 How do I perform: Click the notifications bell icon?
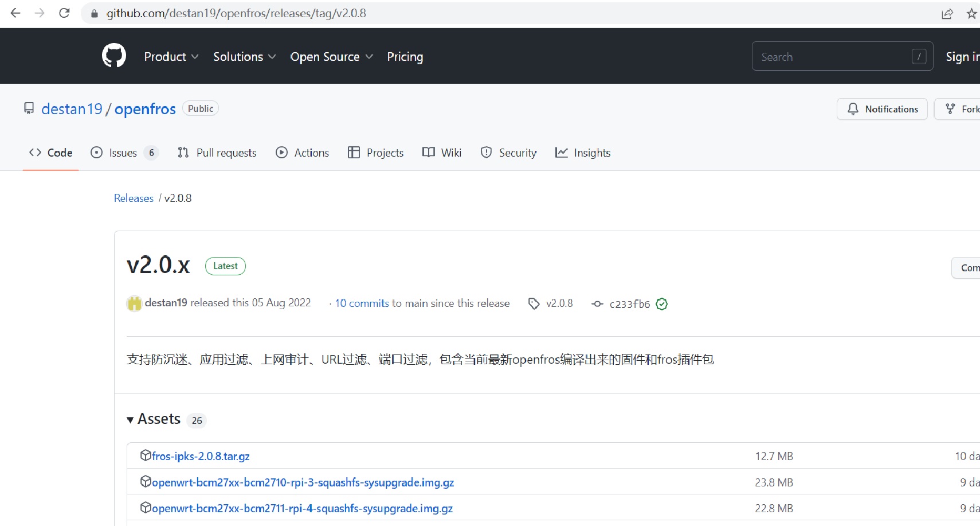pyautogui.click(x=853, y=109)
